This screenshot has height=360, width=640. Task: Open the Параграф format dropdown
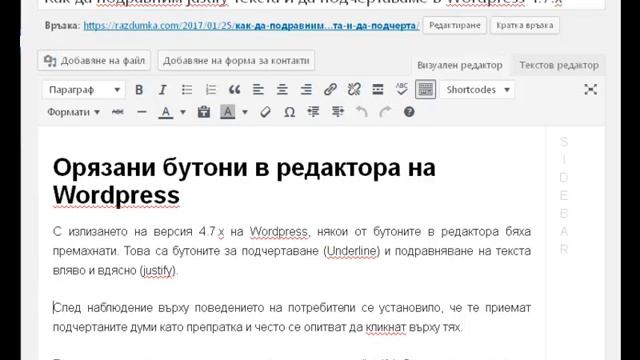[83, 90]
